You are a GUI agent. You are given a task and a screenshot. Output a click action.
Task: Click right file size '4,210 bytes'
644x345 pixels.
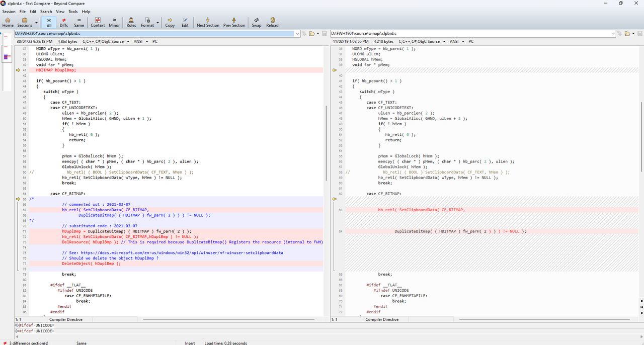tap(384, 42)
